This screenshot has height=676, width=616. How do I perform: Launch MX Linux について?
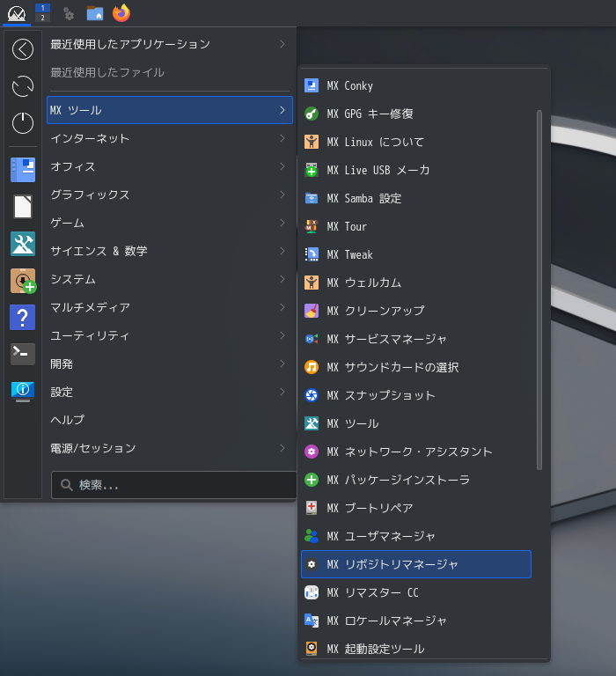pyautogui.click(x=416, y=142)
